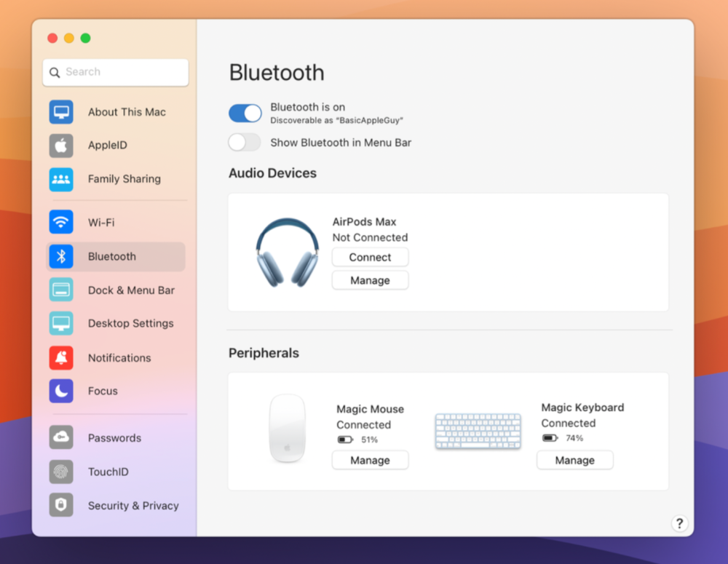Turn off the Bluetooth toggle switch

(x=245, y=113)
